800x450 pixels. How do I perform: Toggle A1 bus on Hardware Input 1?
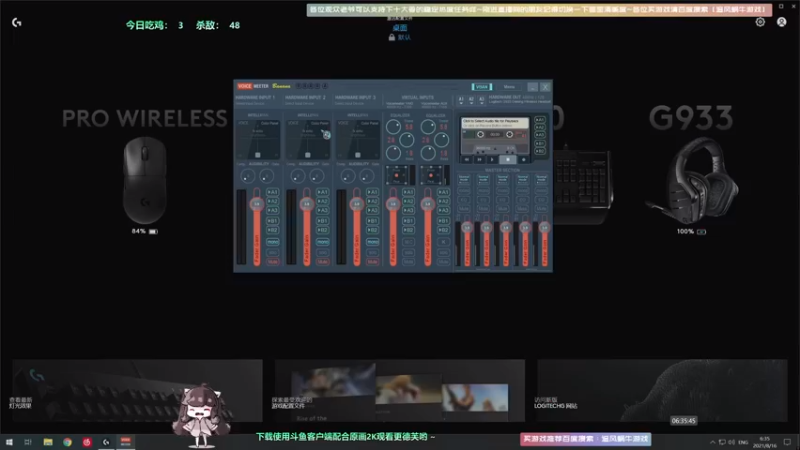coord(272,192)
